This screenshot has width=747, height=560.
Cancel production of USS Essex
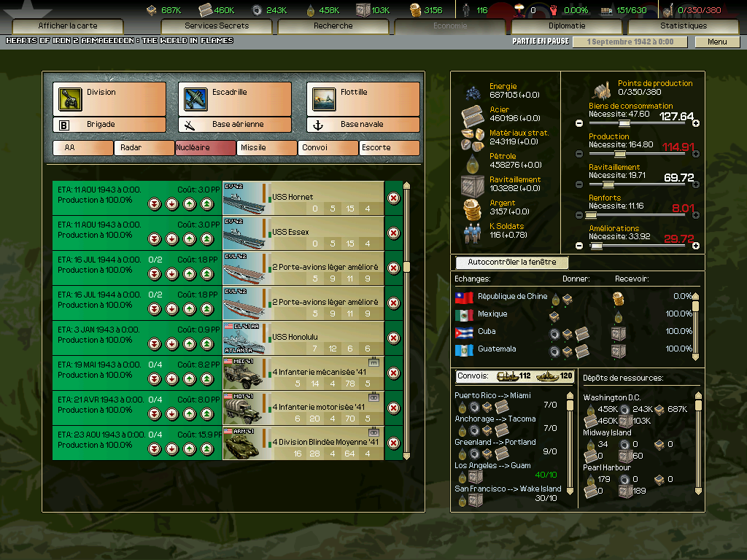click(x=393, y=233)
